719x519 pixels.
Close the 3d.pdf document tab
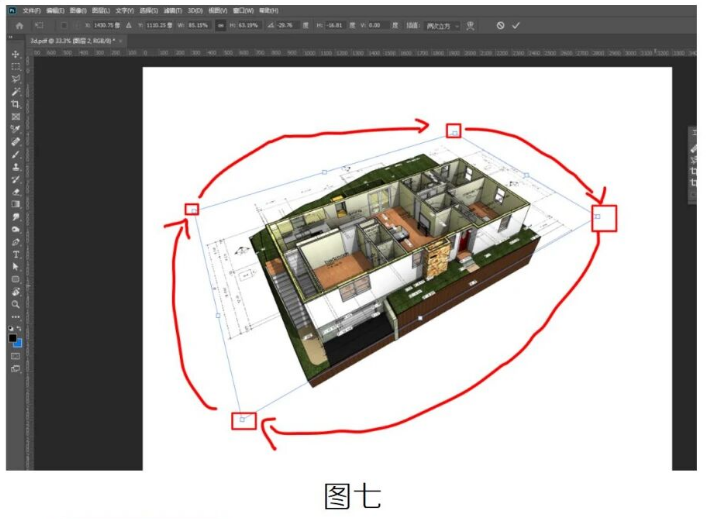click(121, 41)
